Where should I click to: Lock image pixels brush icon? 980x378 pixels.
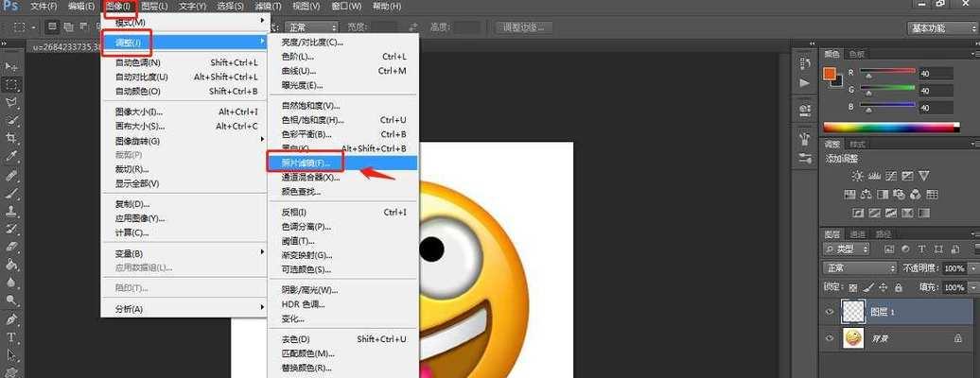point(868,288)
